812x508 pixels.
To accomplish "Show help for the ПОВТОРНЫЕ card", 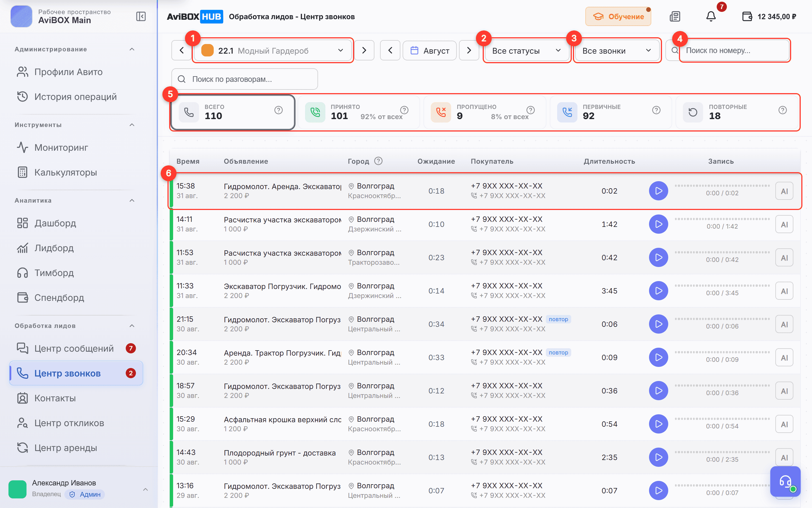I will point(782,110).
